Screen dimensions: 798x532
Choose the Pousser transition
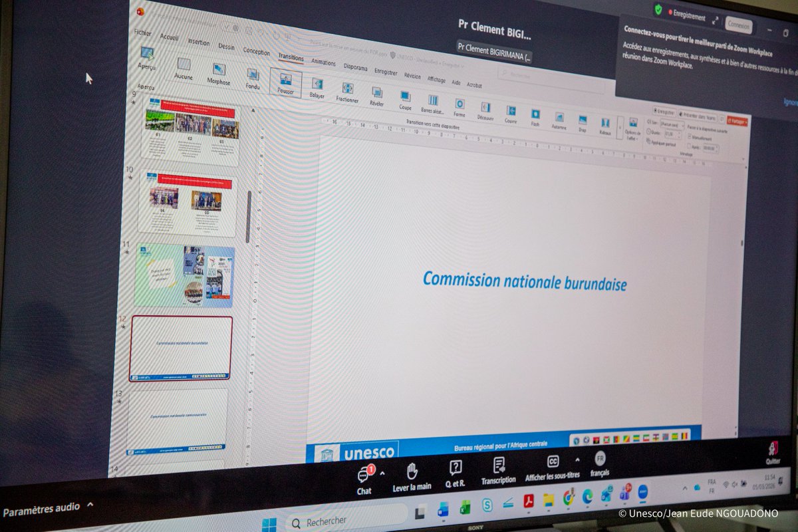click(286, 83)
